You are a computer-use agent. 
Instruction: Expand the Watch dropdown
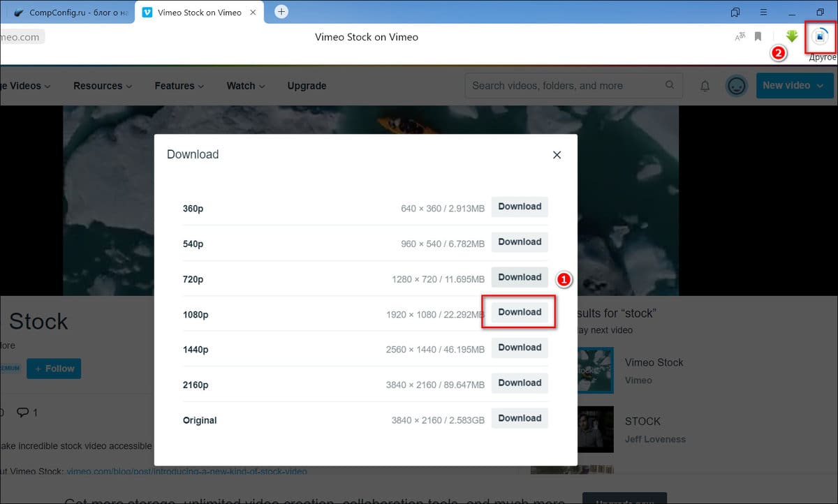(245, 85)
